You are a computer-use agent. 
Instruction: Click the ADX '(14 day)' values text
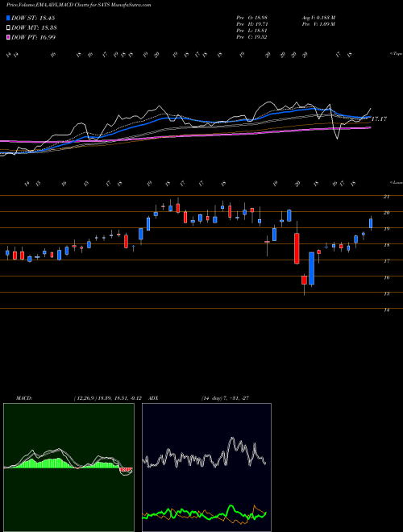click(225, 398)
